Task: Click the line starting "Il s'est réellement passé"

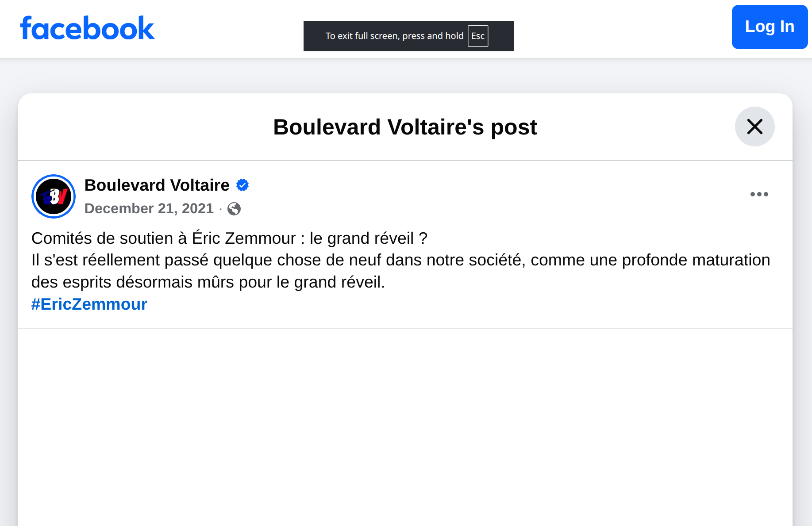Action: (x=400, y=260)
